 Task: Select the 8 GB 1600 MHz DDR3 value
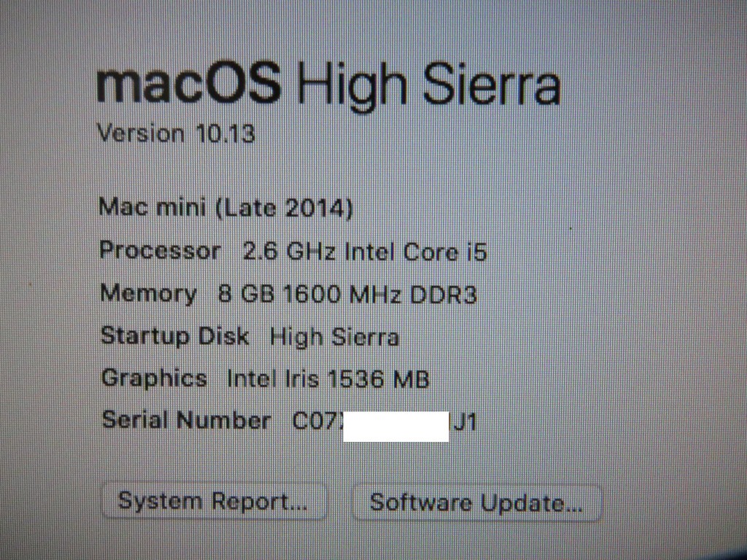pyautogui.click(x=347, y=295)
